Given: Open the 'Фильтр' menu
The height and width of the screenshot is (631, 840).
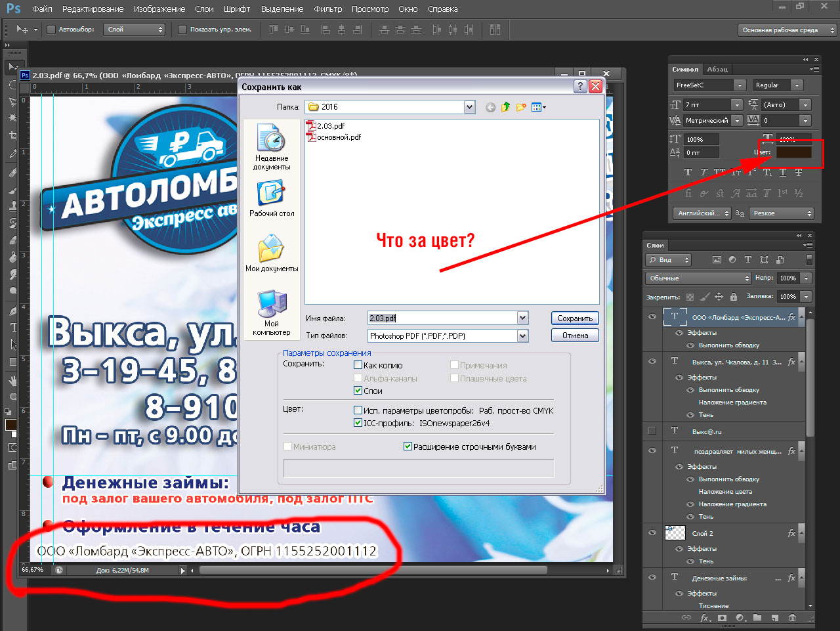Looking at the screenshot, I should [x=328, y=9].
